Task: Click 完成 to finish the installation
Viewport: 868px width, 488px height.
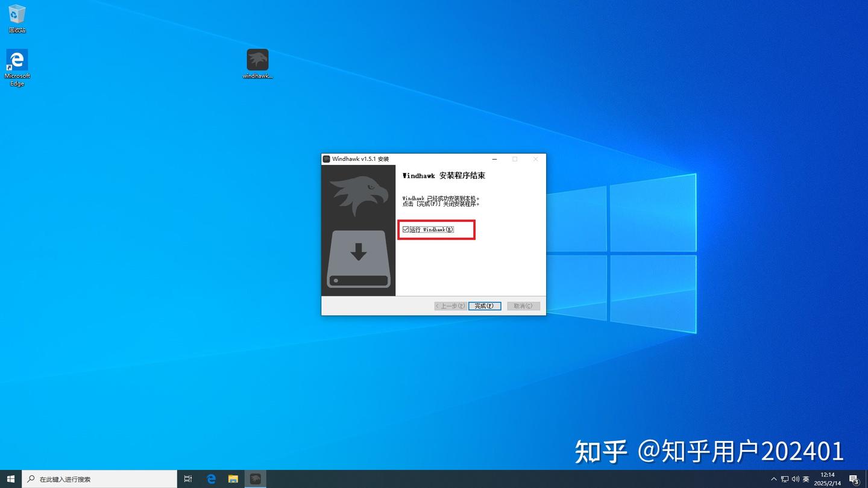Action: coord(485,305)
